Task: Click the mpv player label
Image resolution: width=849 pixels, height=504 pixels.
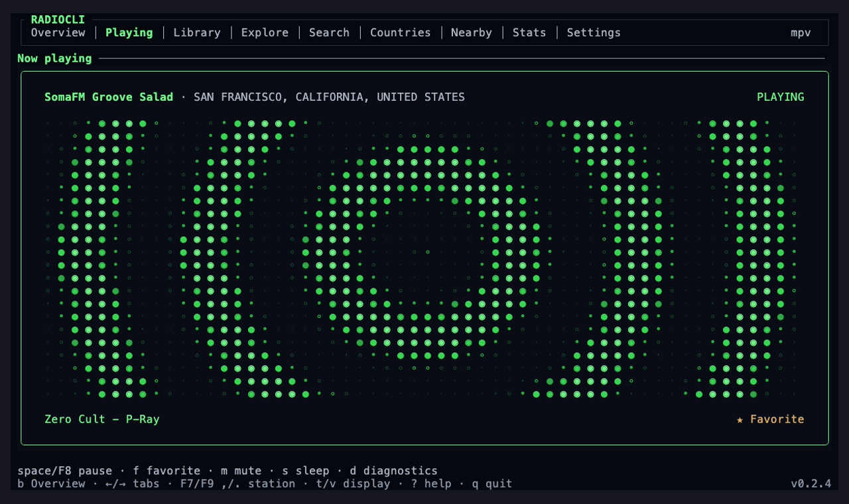Action: pyautogui.click(x=801, y=32)
